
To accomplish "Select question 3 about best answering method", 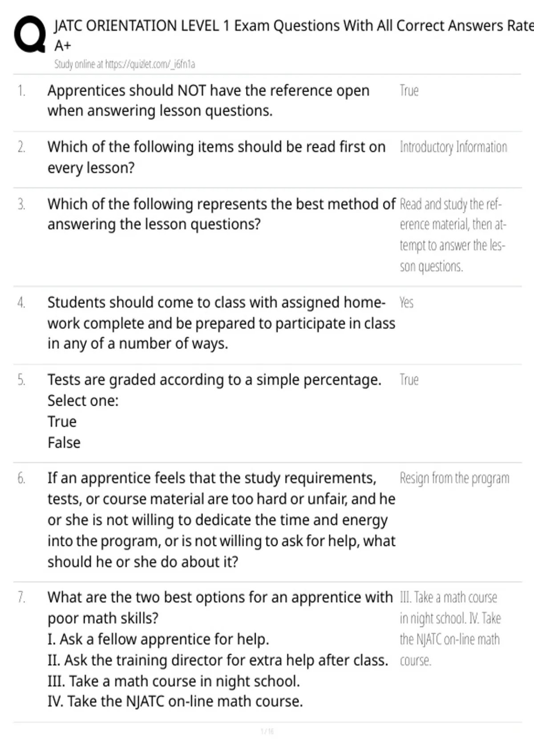I will pyautogui.click(x=221, y=214).
